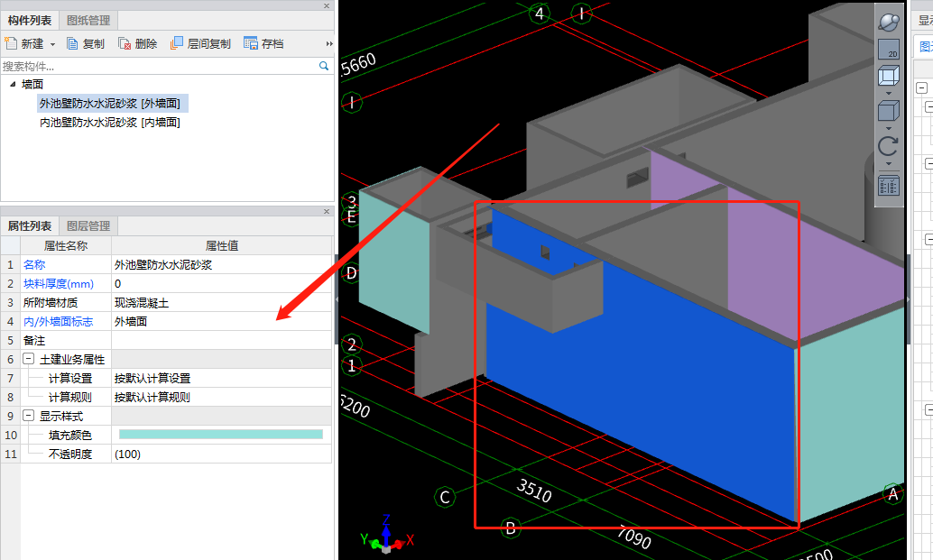Click the empty 备注 value cell

pos(221,341)
